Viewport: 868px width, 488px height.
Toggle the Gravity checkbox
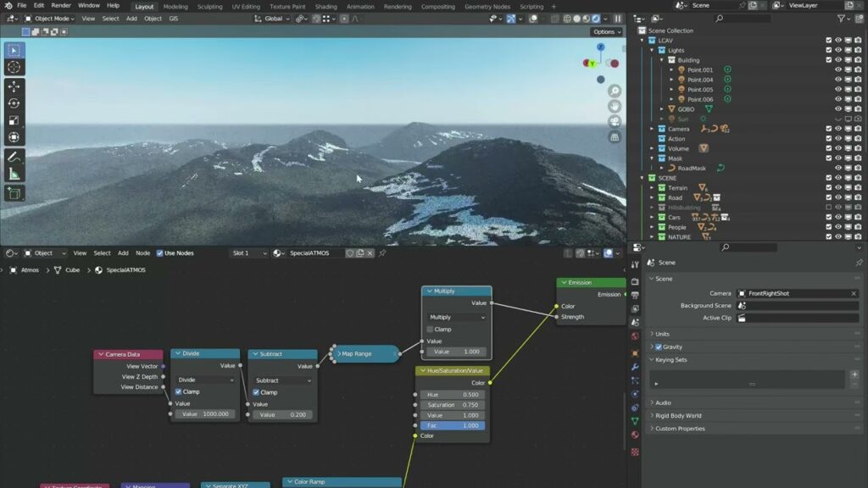(x=659, y=347)
